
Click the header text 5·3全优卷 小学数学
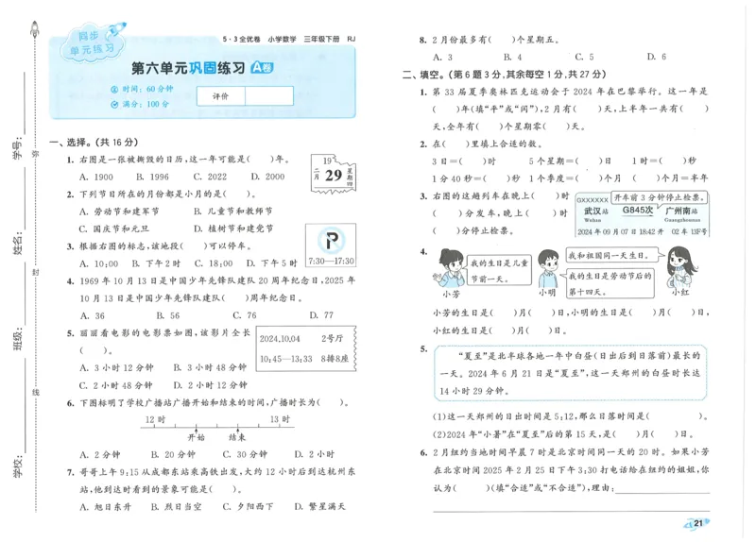(x=259, y=39)
